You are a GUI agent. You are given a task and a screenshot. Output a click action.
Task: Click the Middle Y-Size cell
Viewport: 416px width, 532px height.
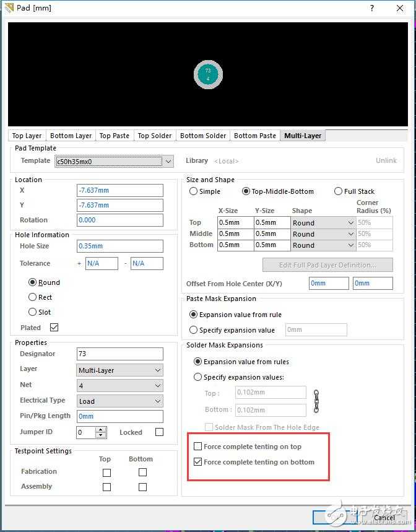pyautogui.click(x=272, y=234)
